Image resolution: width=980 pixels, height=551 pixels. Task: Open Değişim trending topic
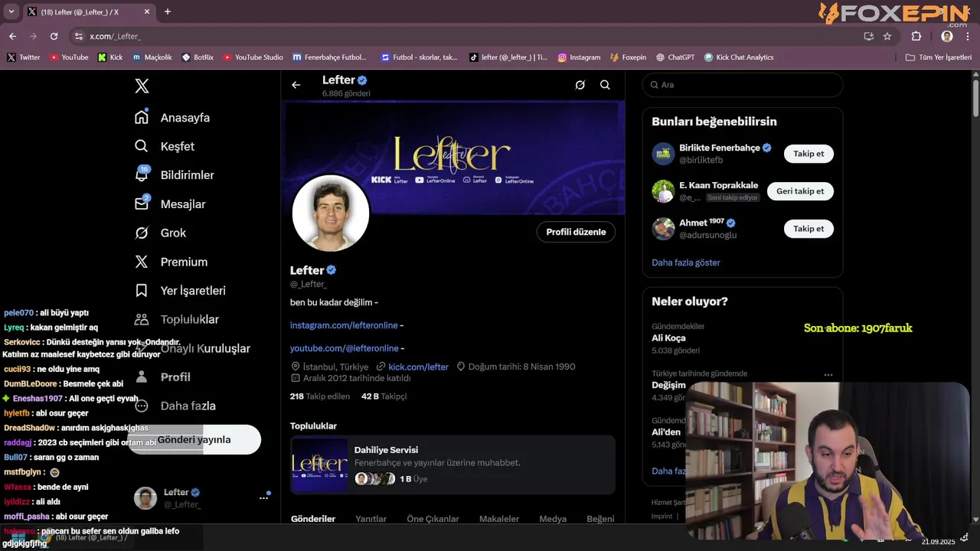coord(668,386)
